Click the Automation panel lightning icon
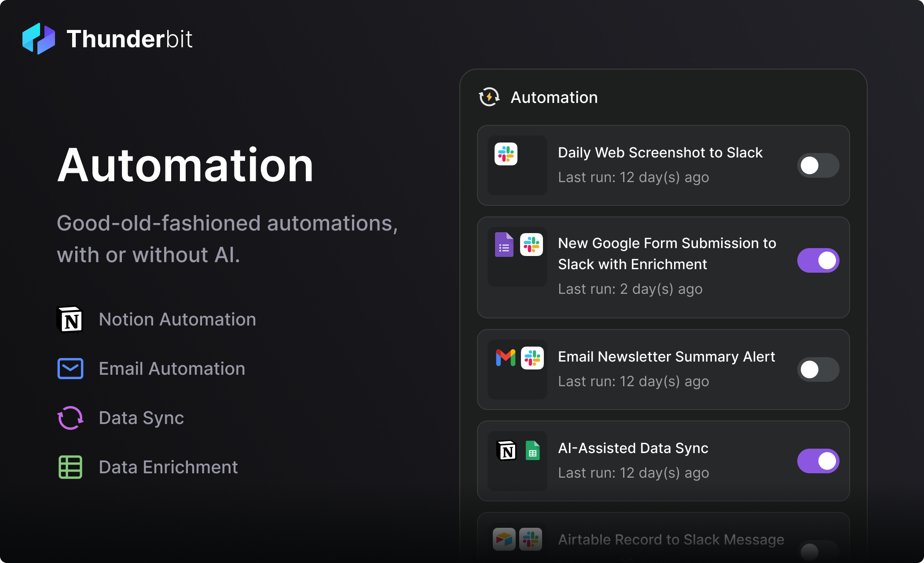This screenshot has width=924, height=563. (489, 97)
